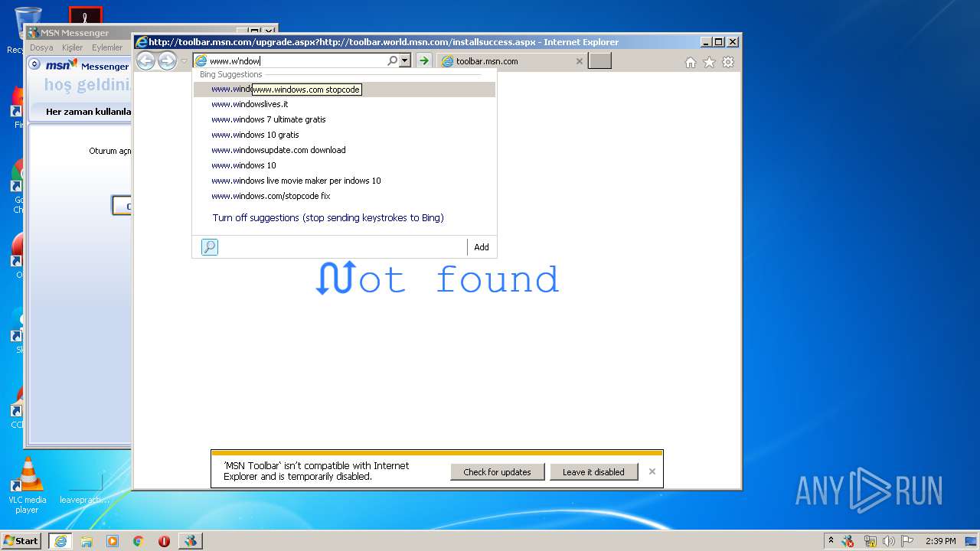980x551 pixels.
Task: Click Check for updates button
Action: pyautogui.click(x=497, y=472)
